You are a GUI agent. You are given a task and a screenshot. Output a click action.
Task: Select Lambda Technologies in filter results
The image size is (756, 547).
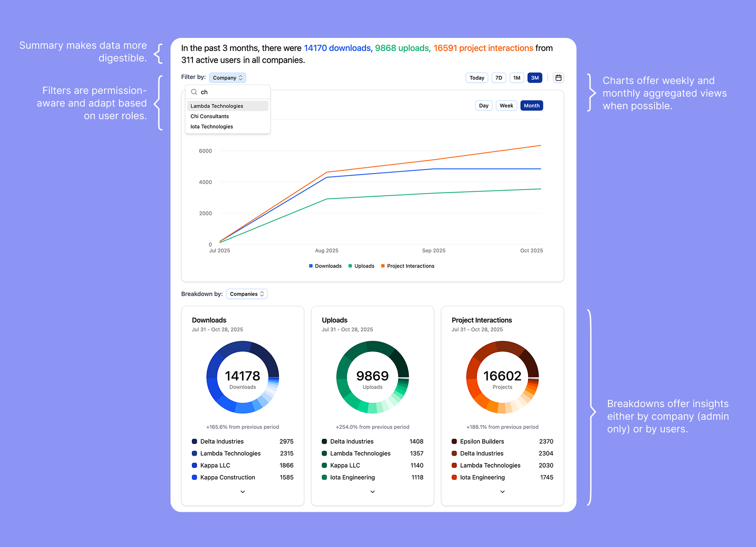(x=217, y=106)
